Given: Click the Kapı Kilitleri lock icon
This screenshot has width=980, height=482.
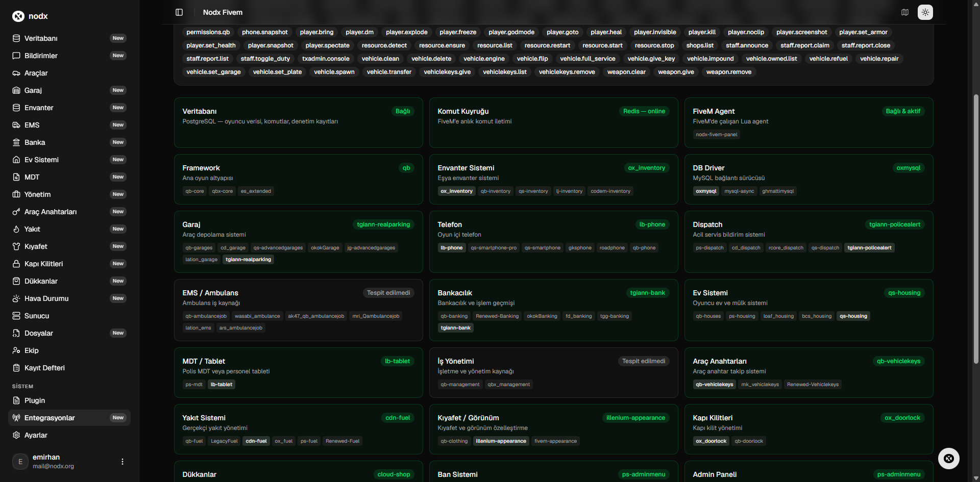Looking at the screenshot, I should pyautogui.click(x=16, y=264).
